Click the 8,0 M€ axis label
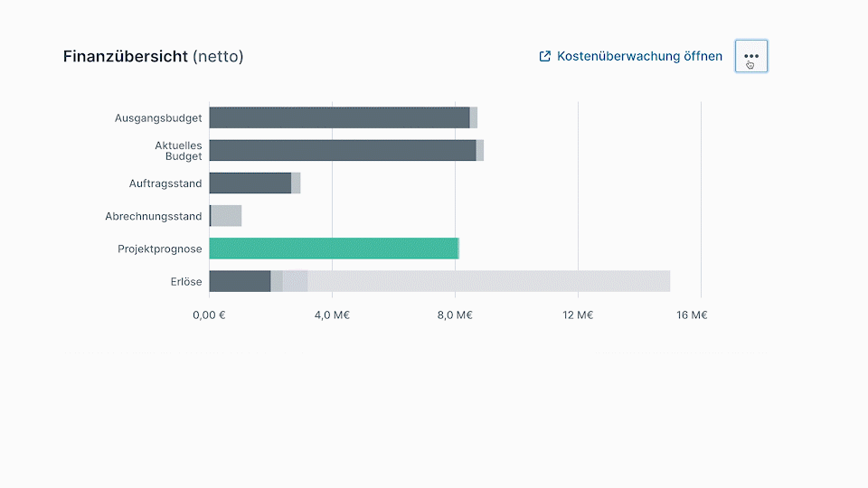Image resolution: width=868 pixels, height=488 pixels. (455, 315)
